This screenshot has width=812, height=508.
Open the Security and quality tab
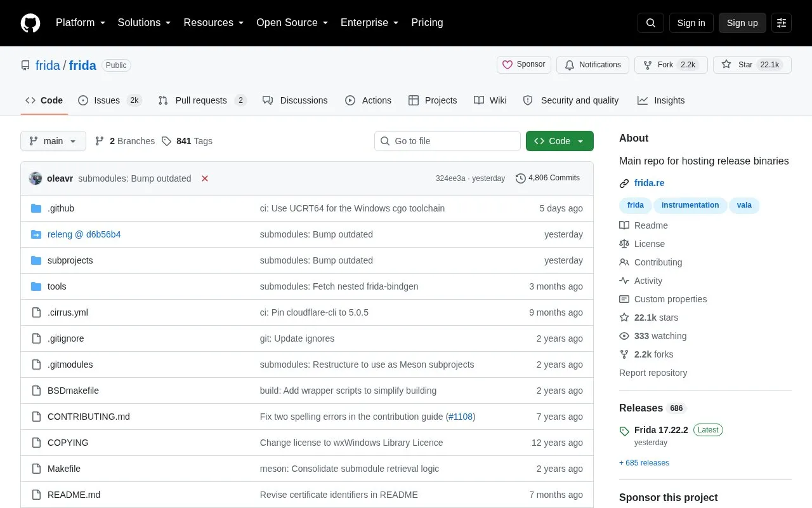[x=571, y=100]
